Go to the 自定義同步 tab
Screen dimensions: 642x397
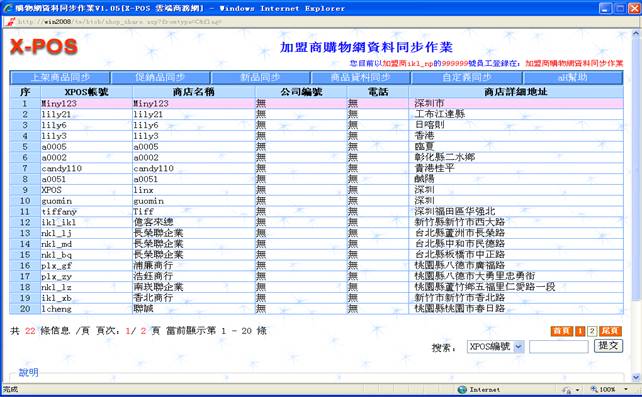467,77
